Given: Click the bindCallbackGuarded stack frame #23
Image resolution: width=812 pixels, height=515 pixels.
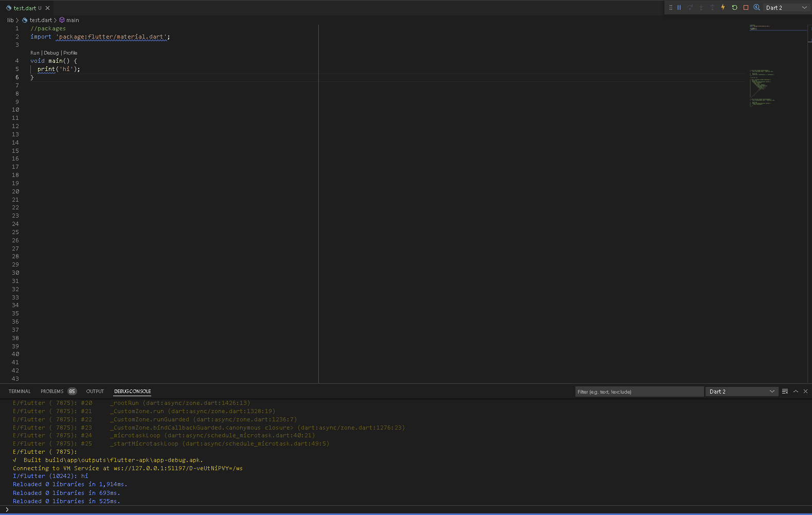Looking at the screenshot, I should [209, 428].
